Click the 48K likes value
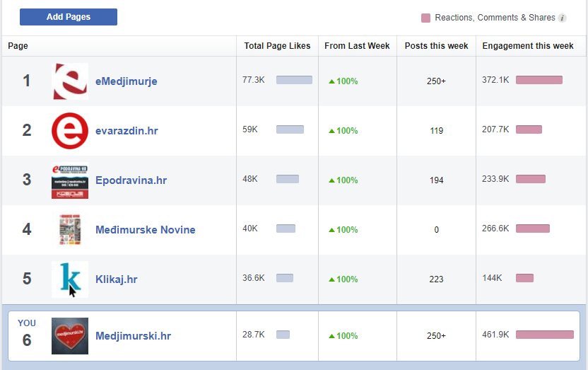Image resolution: width=588 pixels, height=370 pixels. (x=249, y=179)
